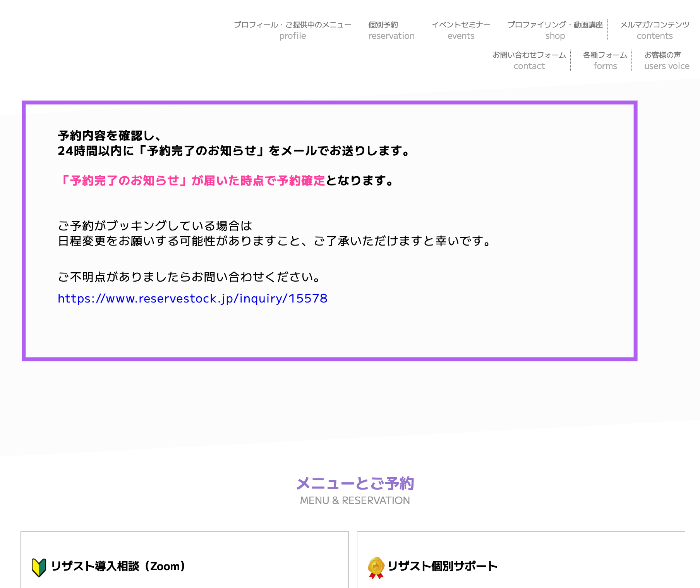700x588 pixels.
Task: Follow the reservestock.jp inquiry/15578 link
Action: point(192,299)
